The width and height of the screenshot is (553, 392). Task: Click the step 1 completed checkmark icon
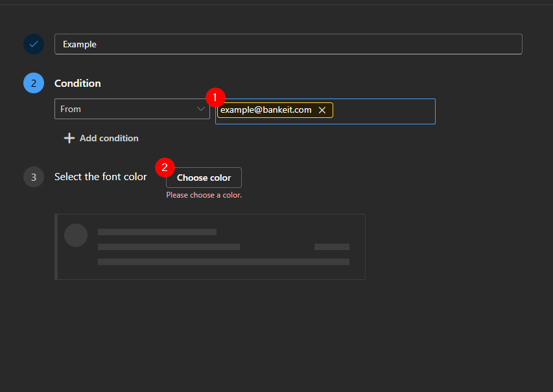click(34, 44)
